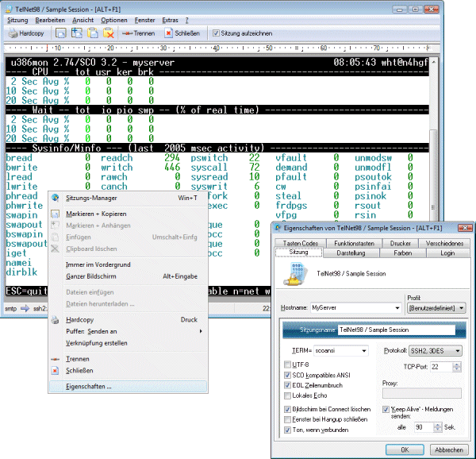The width and height of the screenshot is (476, 459).
Task: Switch to the Drucker tab
Action: click(x=400, y=243)
